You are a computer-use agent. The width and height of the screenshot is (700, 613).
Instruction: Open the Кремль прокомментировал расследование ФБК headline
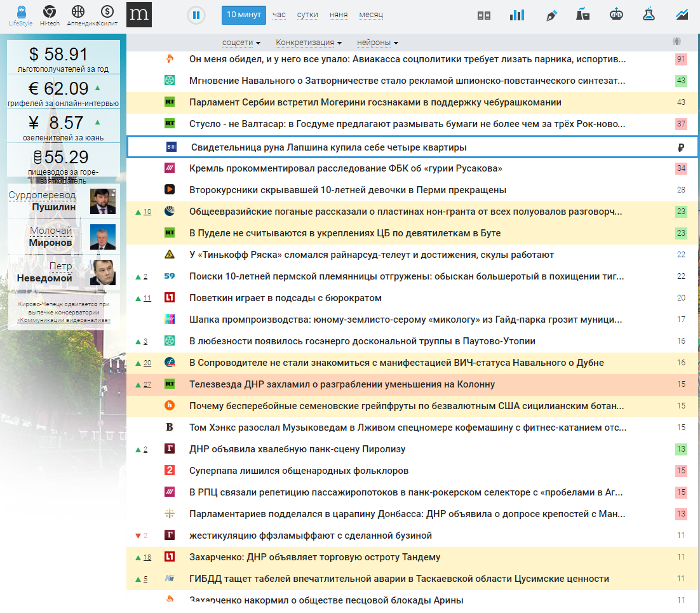coord(346,168)
